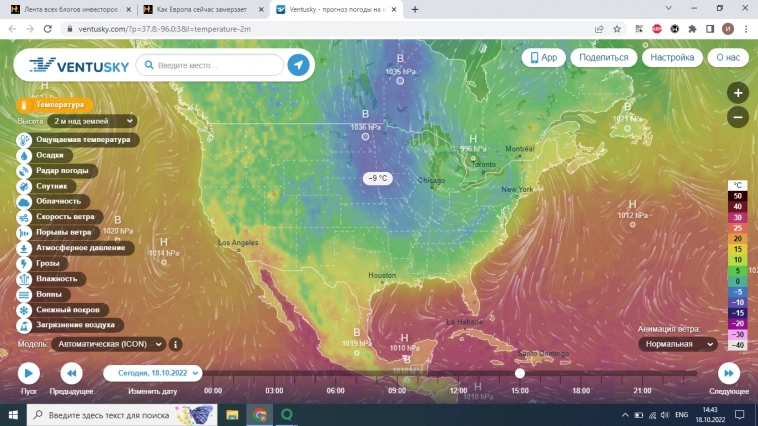Switch to Satellite (Спутник) layer icon
This screenshot has height=426, width=758.
[x=24, y=186]
